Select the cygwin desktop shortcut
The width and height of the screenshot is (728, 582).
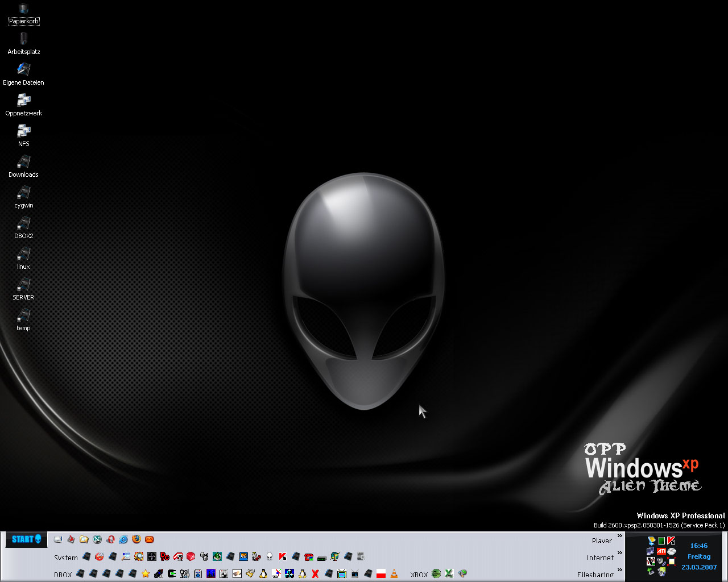coord(23,197)
